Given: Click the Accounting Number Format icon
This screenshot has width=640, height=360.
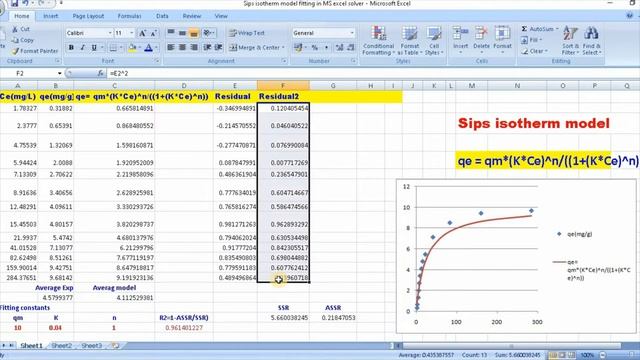Looking at the screenshot, I should (298, 48).
